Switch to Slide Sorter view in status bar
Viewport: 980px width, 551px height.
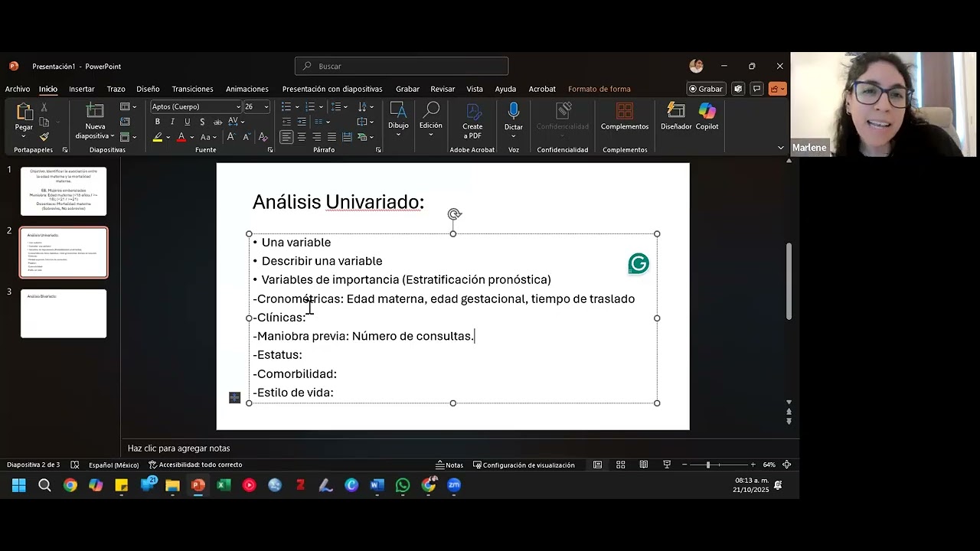620,465
